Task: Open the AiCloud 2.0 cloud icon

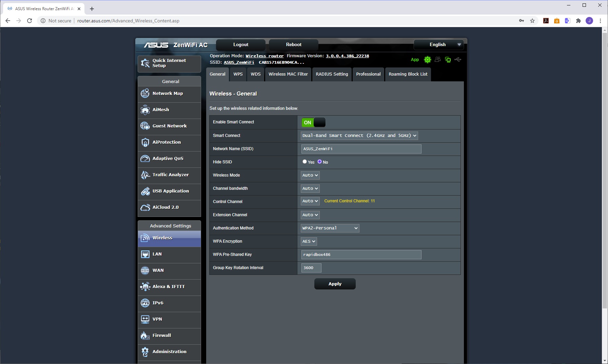Action: [145, 207]
